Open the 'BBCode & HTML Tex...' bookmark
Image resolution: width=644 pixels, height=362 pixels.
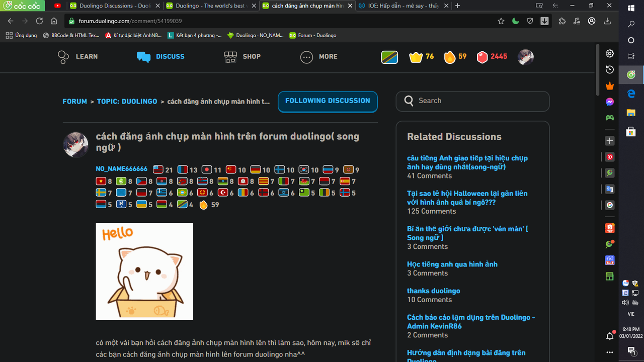click(x=71, y=35)
